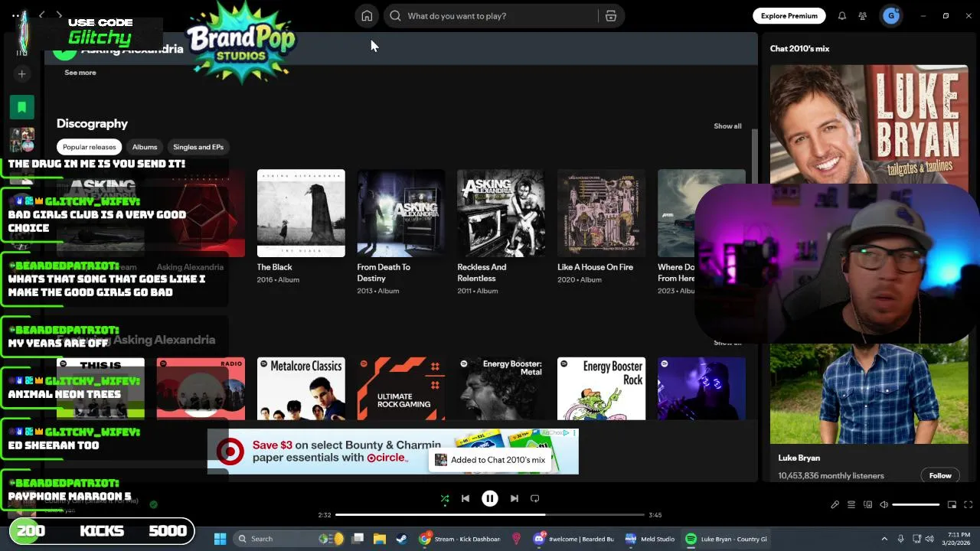Click the search magnifier icon

point(395,16)
